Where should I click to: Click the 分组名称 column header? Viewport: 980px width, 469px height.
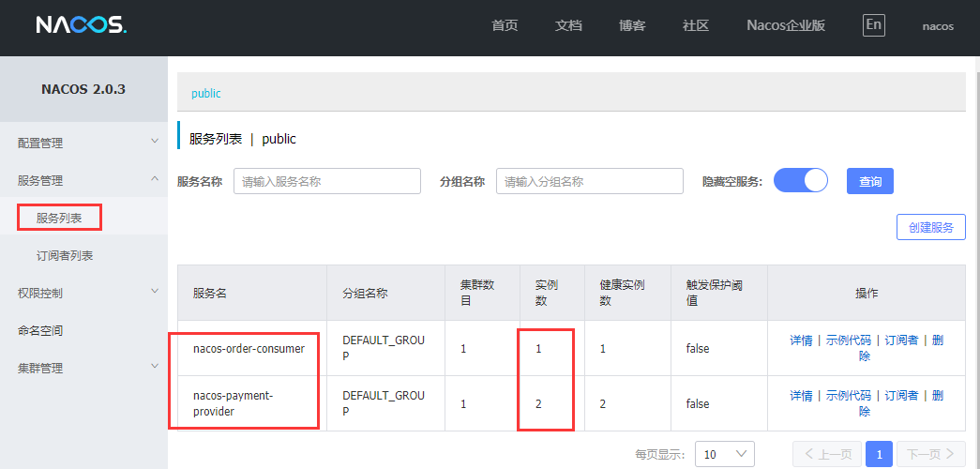365,294
